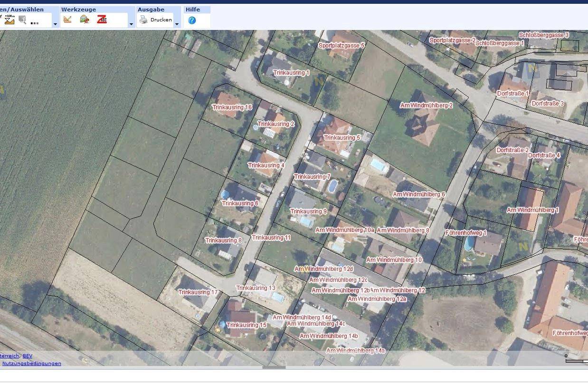Click the three-dots more tools icon
This screenshot has height=385, width=588.
click(x=34, y=22)
